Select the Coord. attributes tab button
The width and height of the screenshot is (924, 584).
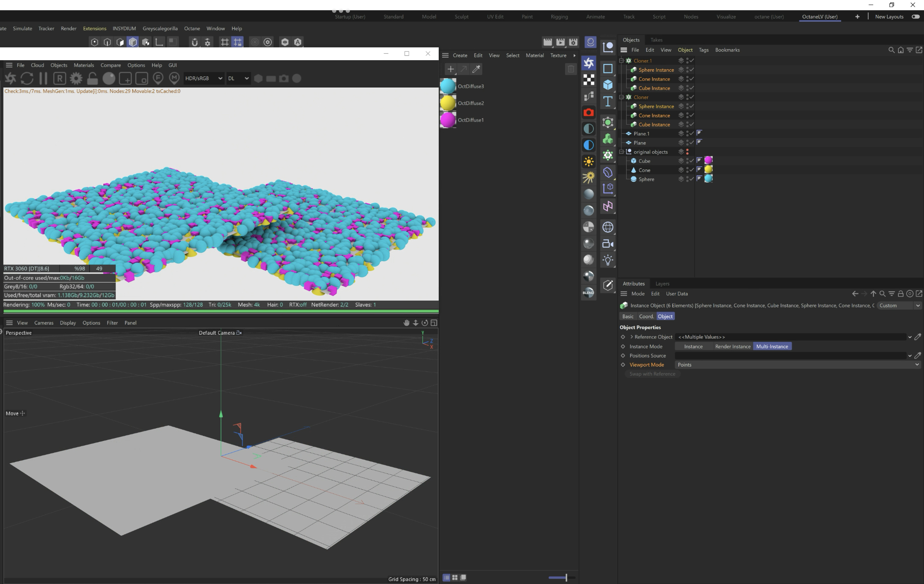(x=646, y=317)
